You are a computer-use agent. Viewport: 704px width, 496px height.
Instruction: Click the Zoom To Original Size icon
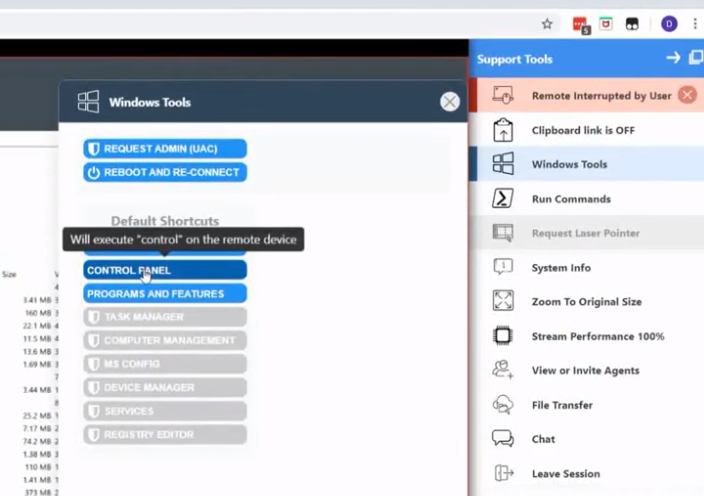pyautogui.click(x=503, y=301)
